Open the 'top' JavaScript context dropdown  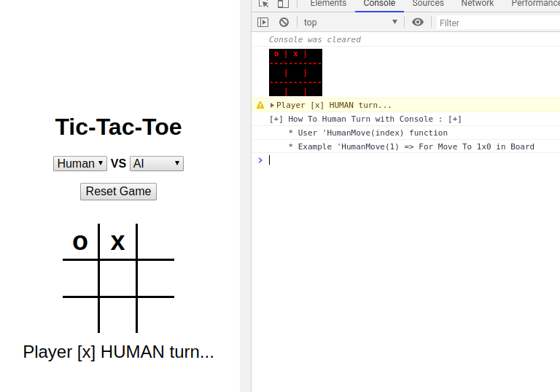tap(350, 23)
